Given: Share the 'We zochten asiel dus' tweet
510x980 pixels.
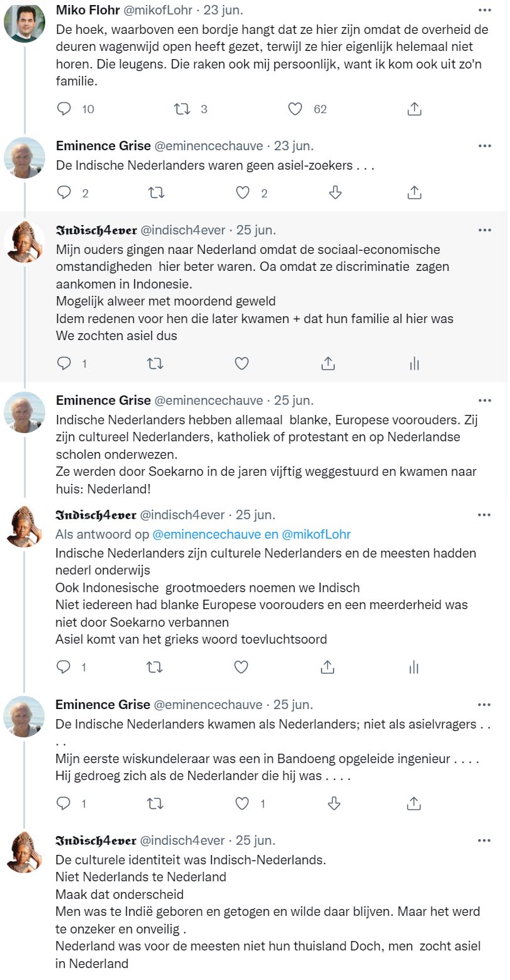Looking at the screenshot, I should pyautogui.click(x=327, y=363).
